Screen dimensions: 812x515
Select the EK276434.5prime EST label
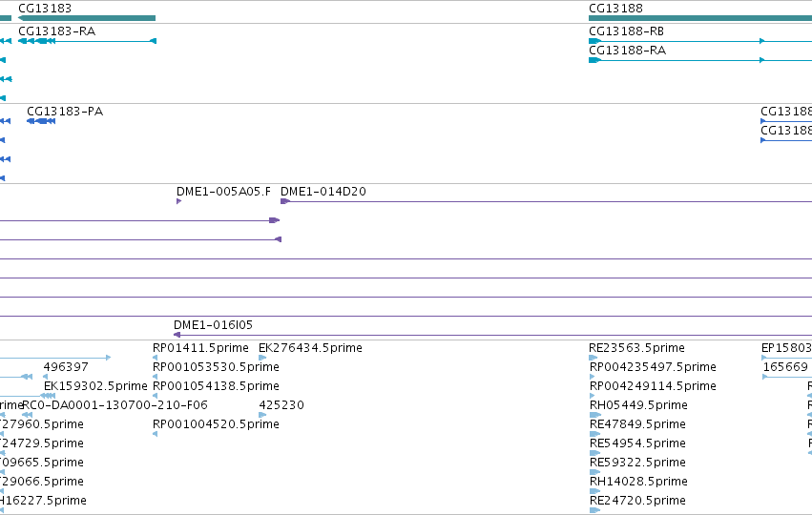click(x=310, y=348)
